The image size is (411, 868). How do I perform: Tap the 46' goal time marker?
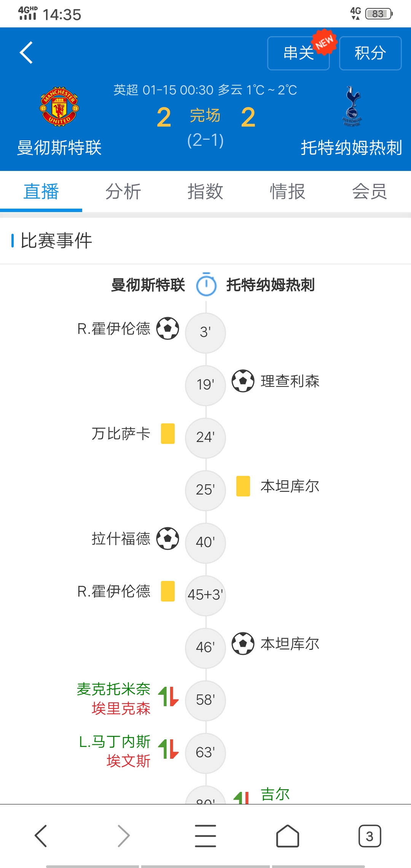pos(205,648)
